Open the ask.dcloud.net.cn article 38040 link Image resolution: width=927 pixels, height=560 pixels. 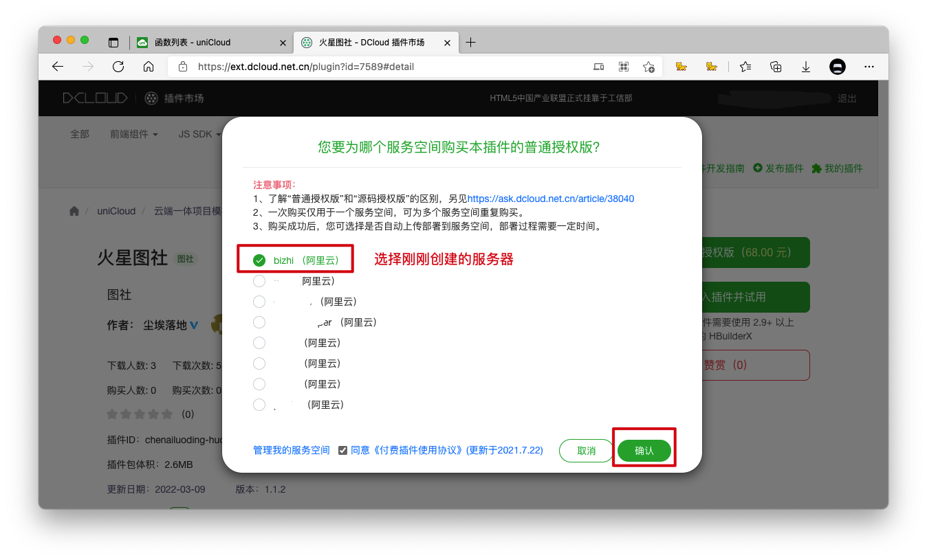(x=551, y=199)
